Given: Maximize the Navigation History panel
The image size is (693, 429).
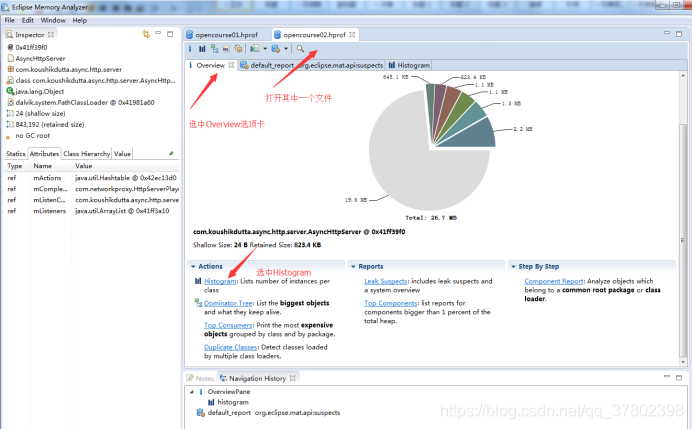Looking at the screenshot, I should coord(679,378).
